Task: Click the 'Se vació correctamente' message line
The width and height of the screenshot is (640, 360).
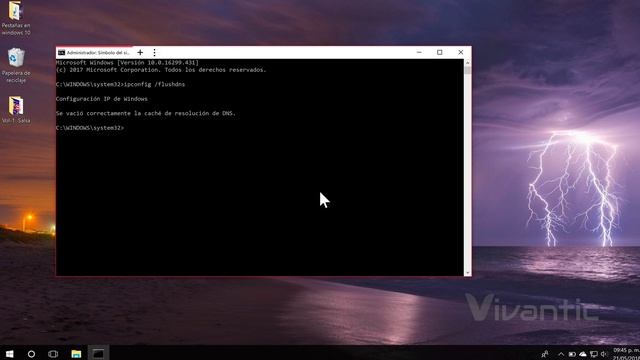Action: pos(146,113)
